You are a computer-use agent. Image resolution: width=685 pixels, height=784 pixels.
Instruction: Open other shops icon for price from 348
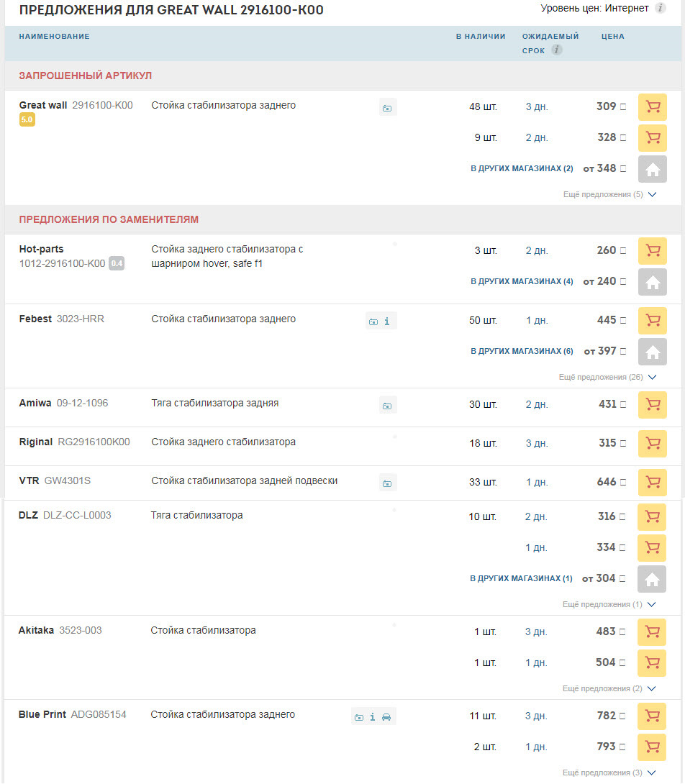653,169
